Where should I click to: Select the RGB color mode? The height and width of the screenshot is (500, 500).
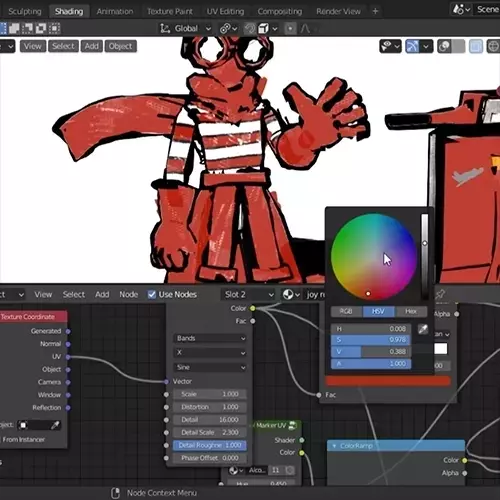tap(346, 311)
